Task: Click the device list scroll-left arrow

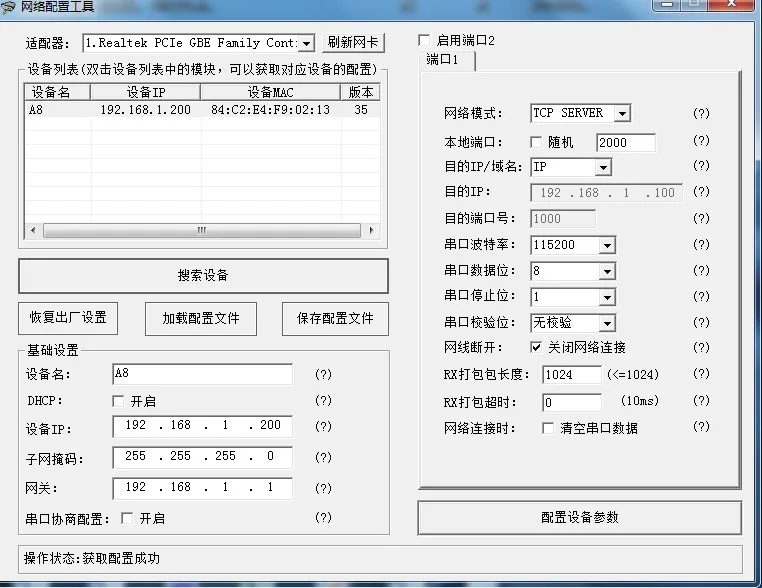Action: click(33, 230)
